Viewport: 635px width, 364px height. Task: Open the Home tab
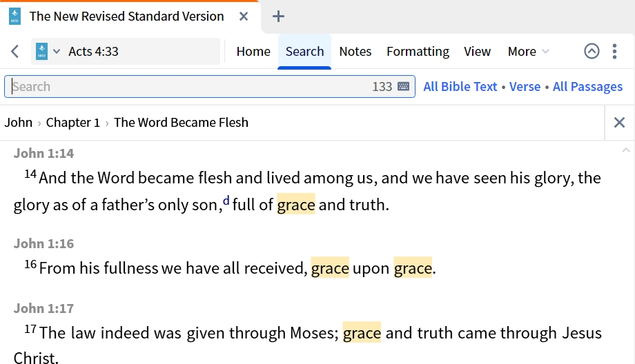click(253, 52)
